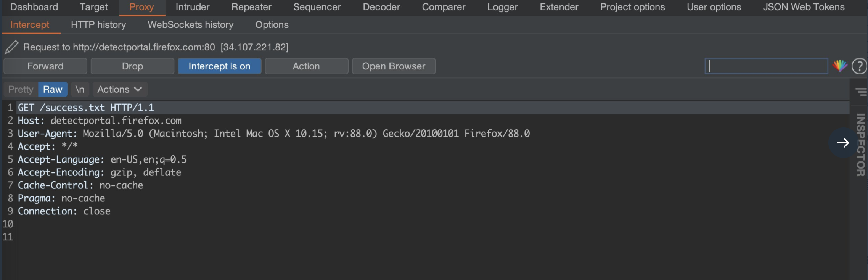The image size is (868, 280).
Task: Focus the comment input field
Action: click(x=766, y=66)
